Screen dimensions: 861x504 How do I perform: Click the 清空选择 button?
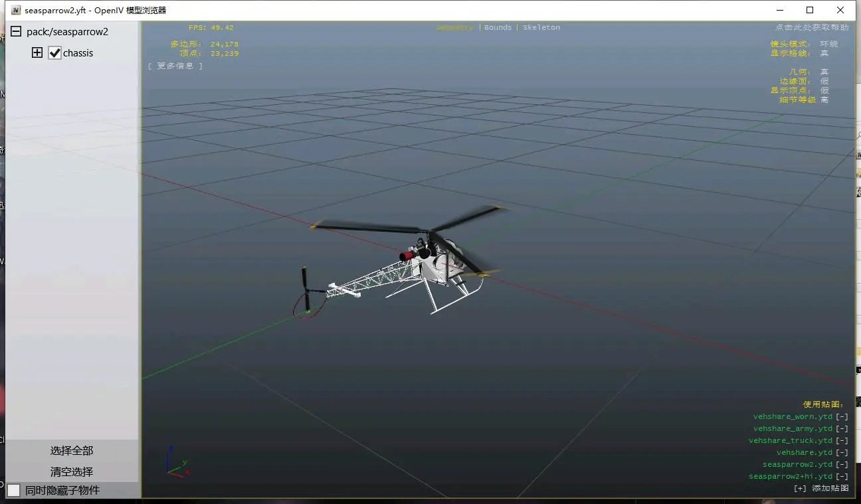tap(72, 471)
